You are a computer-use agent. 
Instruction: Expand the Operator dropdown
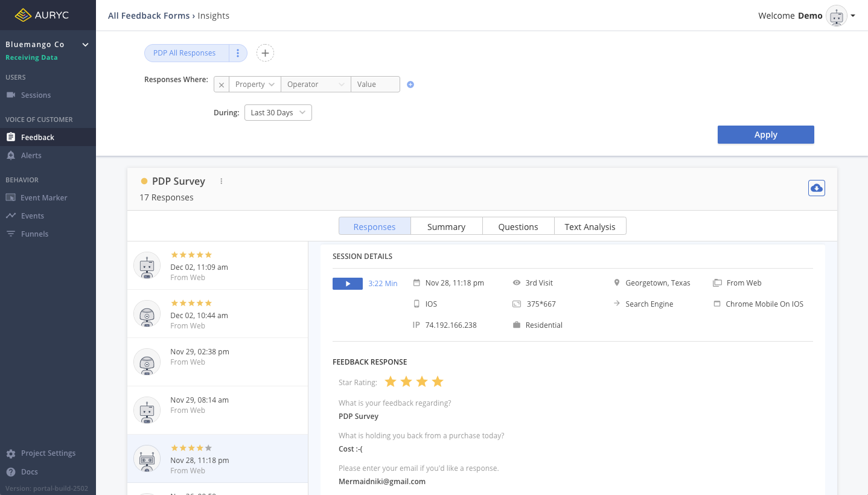(x=315, y=85)
